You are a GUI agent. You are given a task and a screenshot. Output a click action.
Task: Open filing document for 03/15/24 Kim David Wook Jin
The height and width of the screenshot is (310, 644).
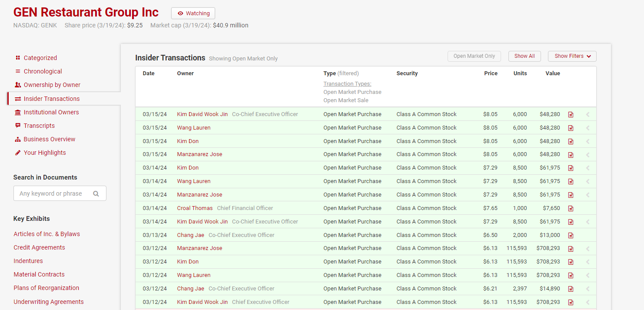(x=571, y=114)
